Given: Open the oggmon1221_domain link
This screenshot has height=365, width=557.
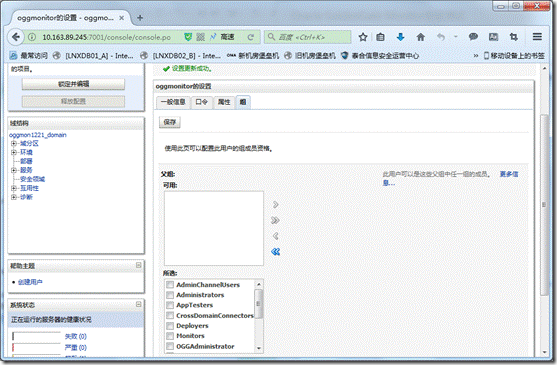Looking at the screenshot, I should tap(38, 135).
